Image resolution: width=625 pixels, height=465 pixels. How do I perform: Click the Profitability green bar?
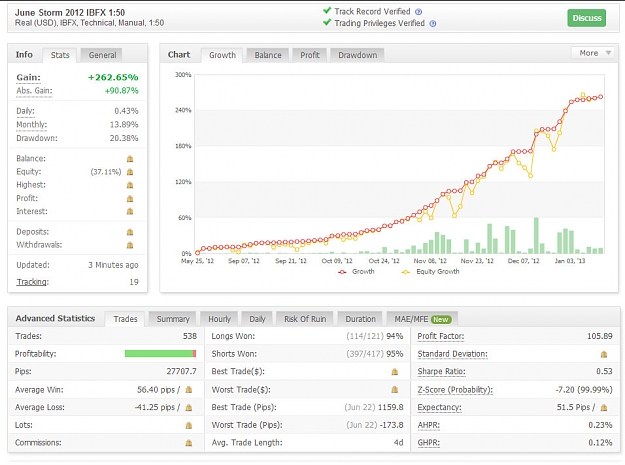point(160,354)
